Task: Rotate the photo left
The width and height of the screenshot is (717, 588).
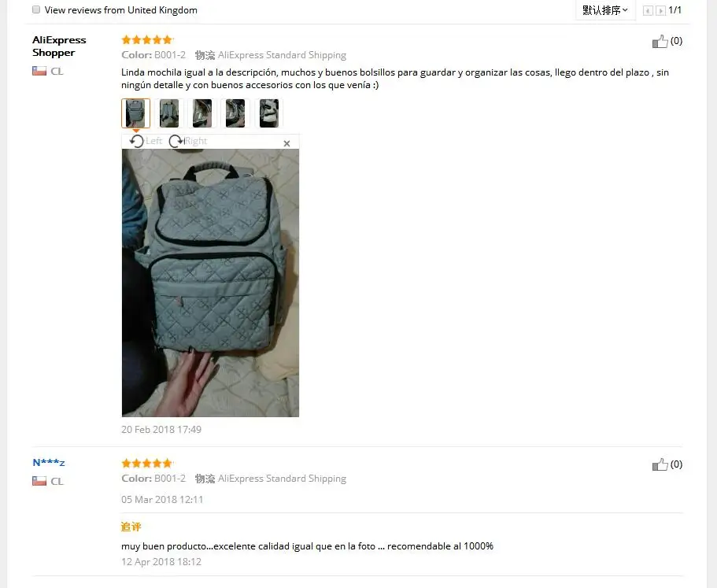Action: [146, 141]
